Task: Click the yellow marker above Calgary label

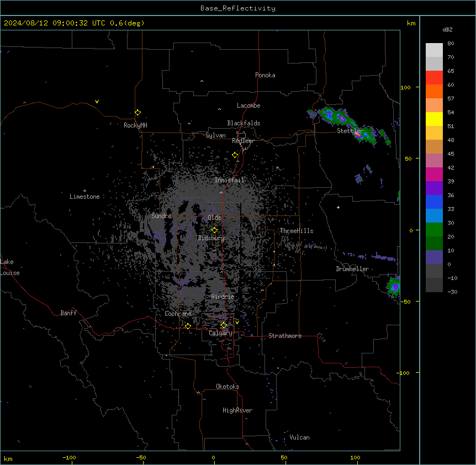Action: pos(224,325)
